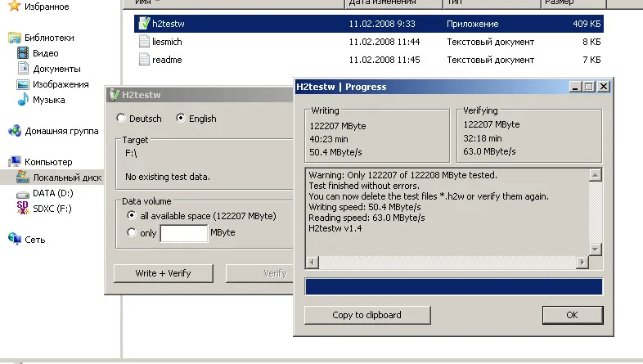Image resolution: width=643 pixels, height=364 pixels.
Task: Click the Сеть network icon
Action: 15,239
